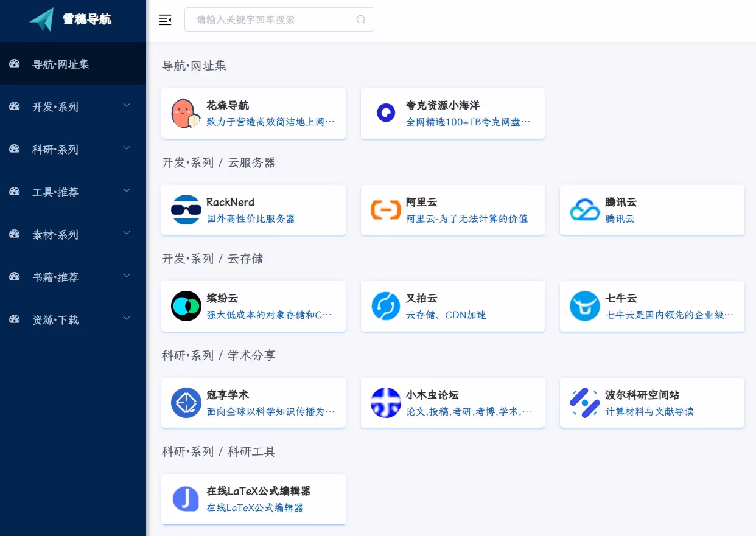Click the 花森导航 peach character icon
Image resolution: width=756 pixels, height=536 pixels.
pos(186,113)
